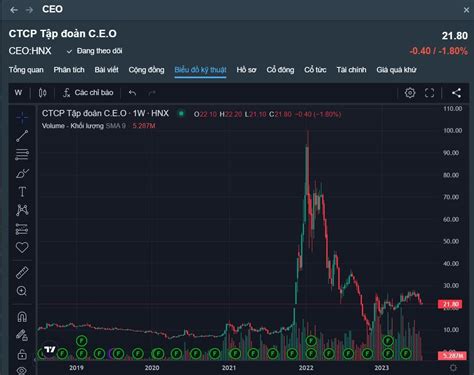474x375 pixels.
Task: Click the 100.00 price level on axis
Action: [x=452, y=131]
